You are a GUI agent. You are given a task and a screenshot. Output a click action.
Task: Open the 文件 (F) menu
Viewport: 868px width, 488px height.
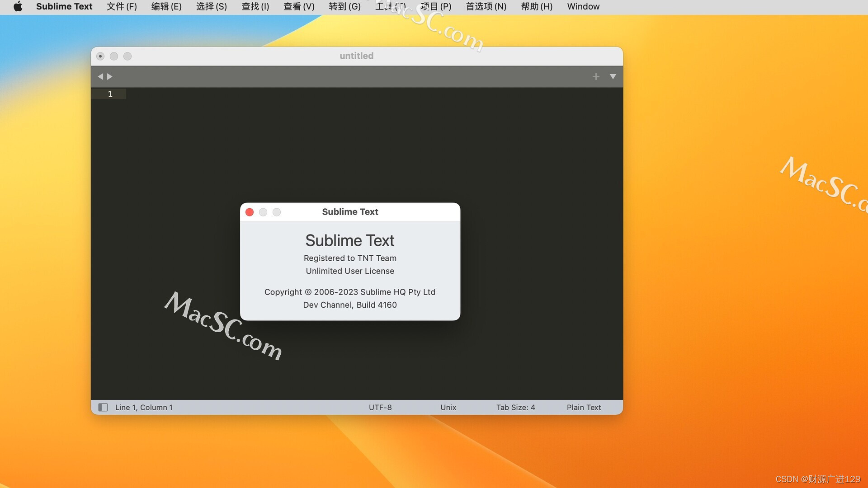tap(122, 6)
